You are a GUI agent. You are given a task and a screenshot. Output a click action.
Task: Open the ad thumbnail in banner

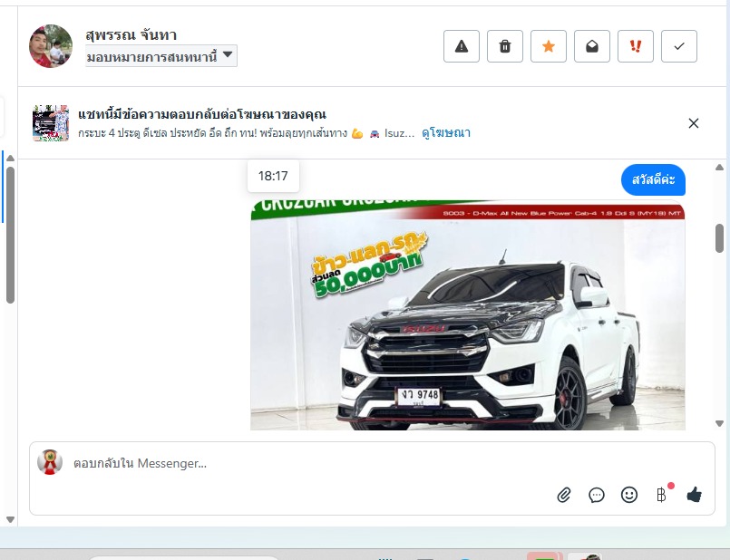[51, 123]
